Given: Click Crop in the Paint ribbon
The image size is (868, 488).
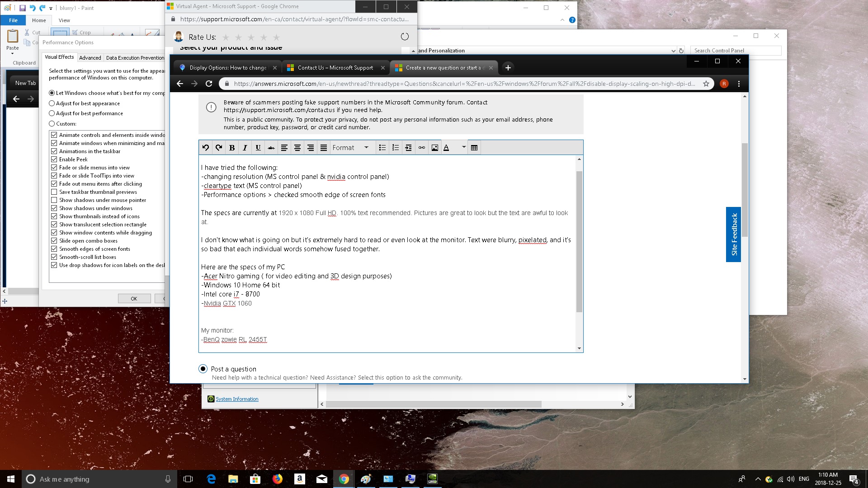Looking at the screenshot, I should (81, 33).
